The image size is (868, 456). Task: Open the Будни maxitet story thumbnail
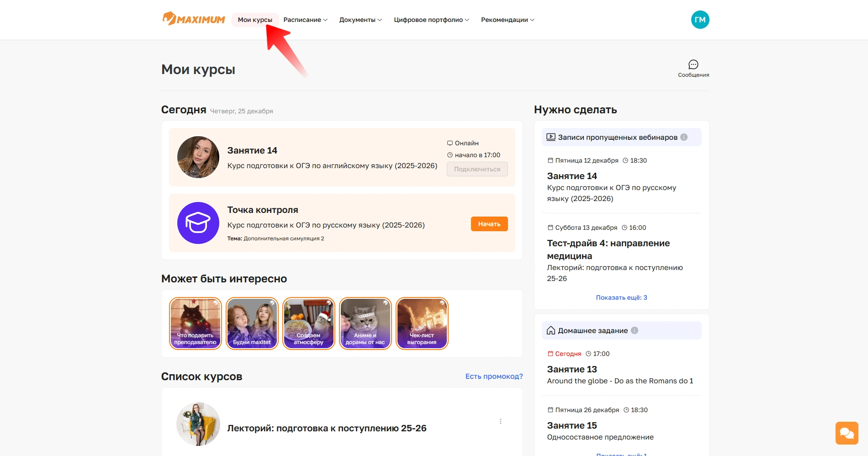coord(252,323)
